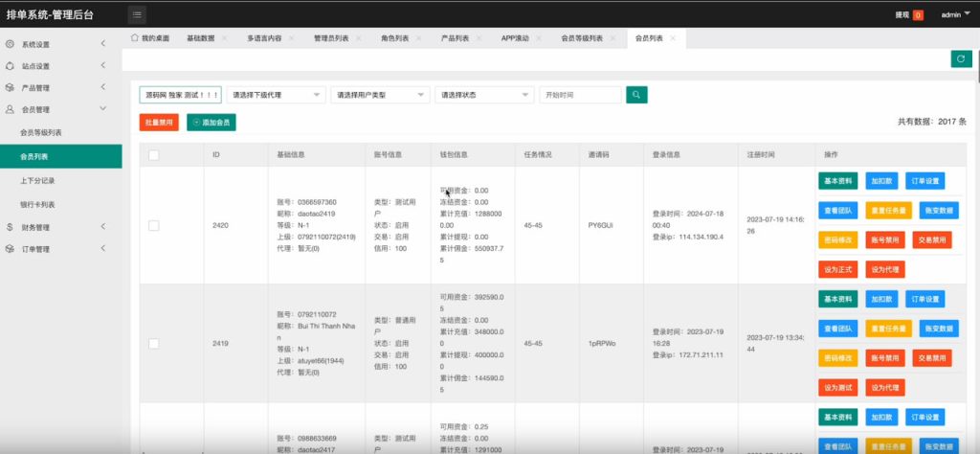The image size is (980, 454).
Task: Click 重置任务量 for member 2420
Action: click(889, 210)
